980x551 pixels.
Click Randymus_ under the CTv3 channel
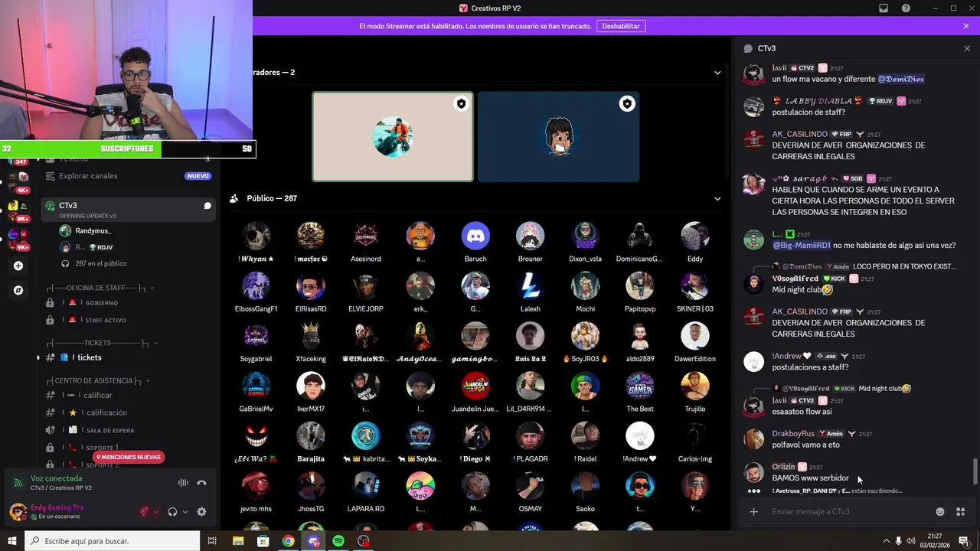point(93,230)
